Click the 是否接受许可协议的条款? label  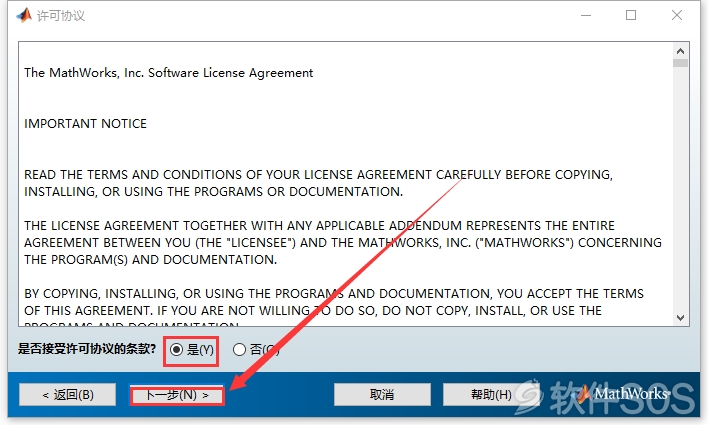(x=87, y=349)
